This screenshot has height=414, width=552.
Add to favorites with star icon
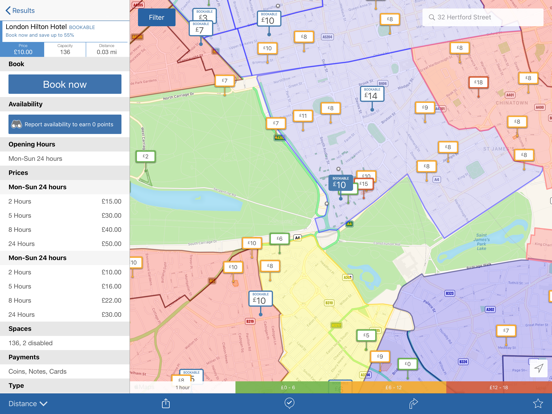point(538,403)
